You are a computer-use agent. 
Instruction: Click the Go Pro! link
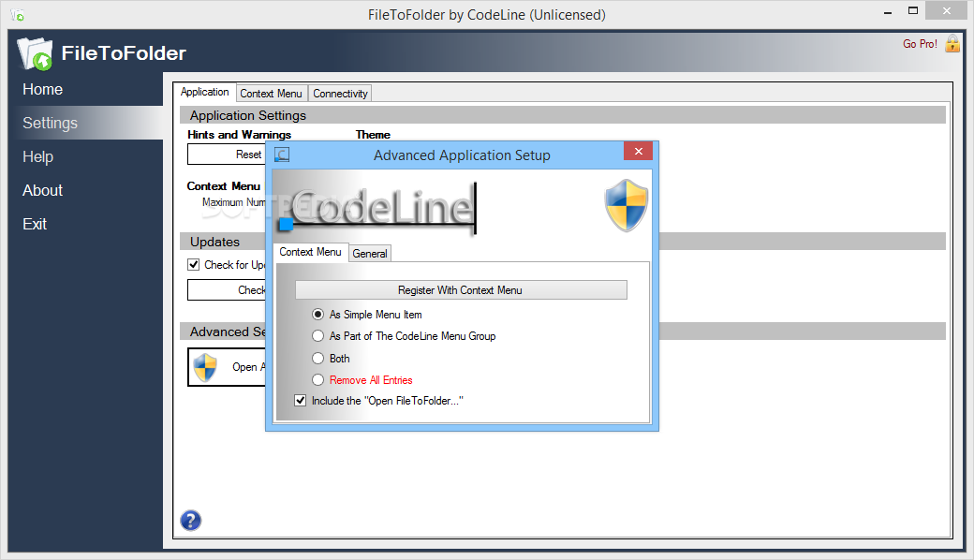point(920,43)
